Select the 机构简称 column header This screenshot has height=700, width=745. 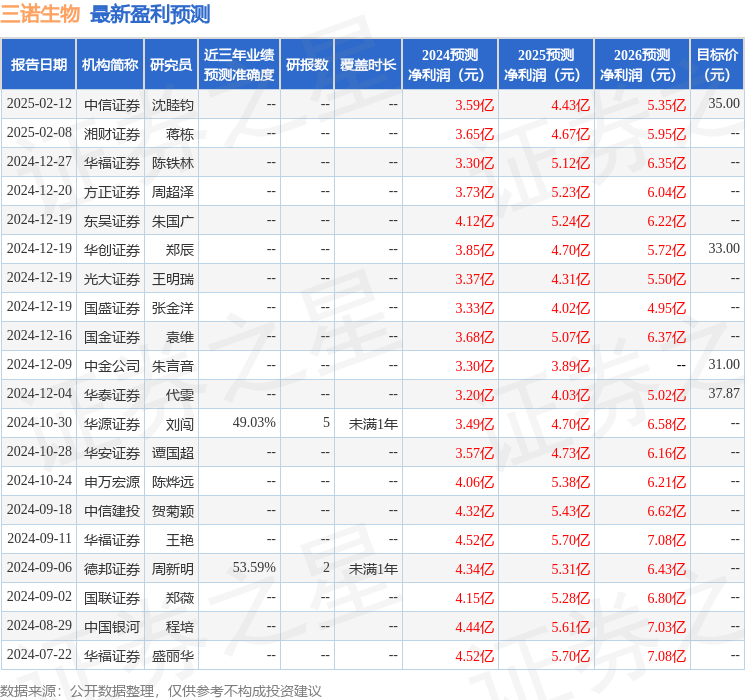[110, 64]
